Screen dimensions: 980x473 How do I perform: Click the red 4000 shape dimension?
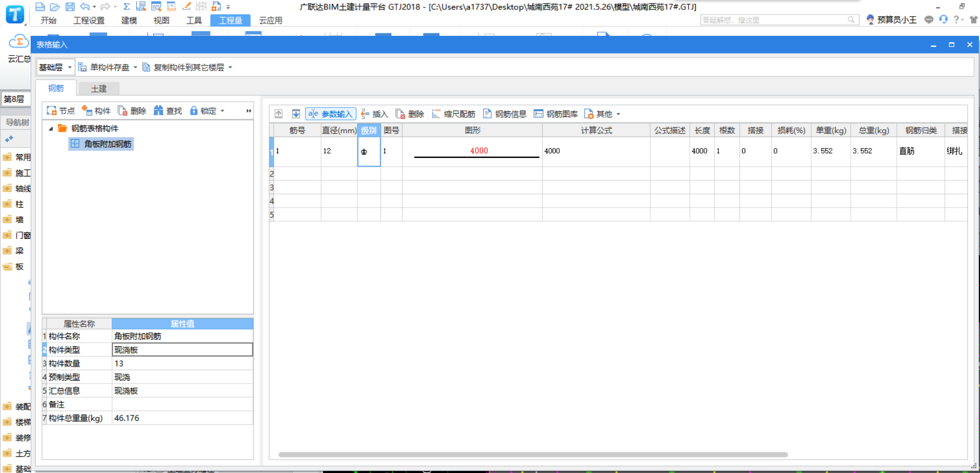pos(479,151)
